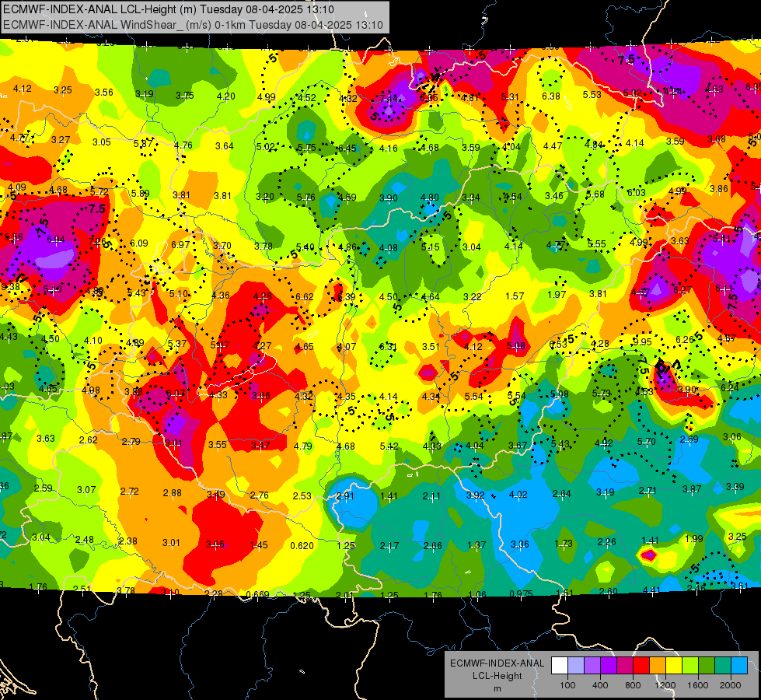Click the wind shear value '7.26'
Image resolution: width=761 pixels, height=700 pixels.
click(97, 241)
